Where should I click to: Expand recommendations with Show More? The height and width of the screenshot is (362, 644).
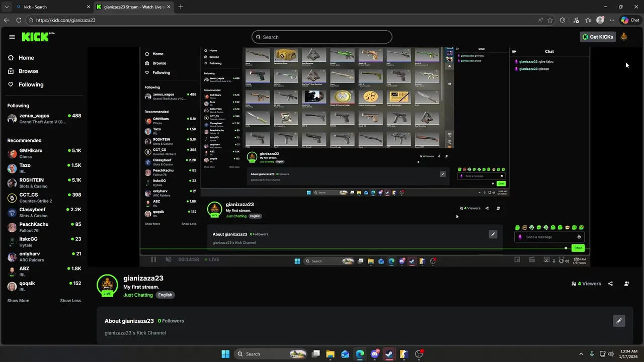18,301
